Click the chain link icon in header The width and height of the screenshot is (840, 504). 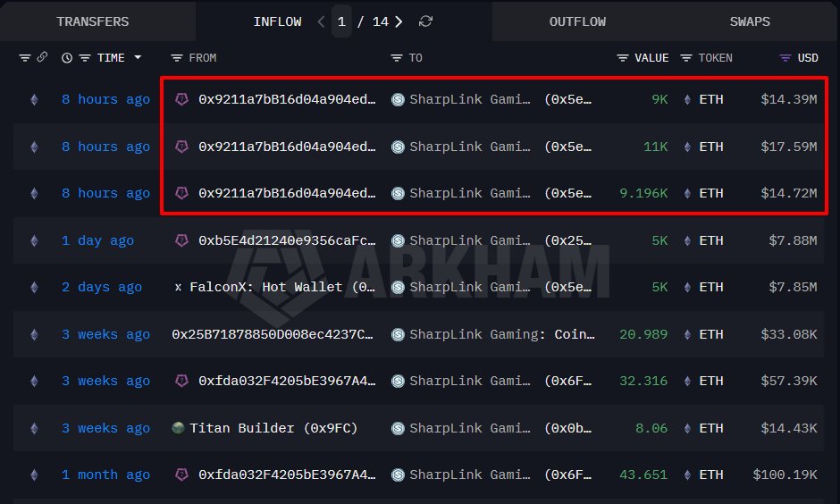point(42,57)
